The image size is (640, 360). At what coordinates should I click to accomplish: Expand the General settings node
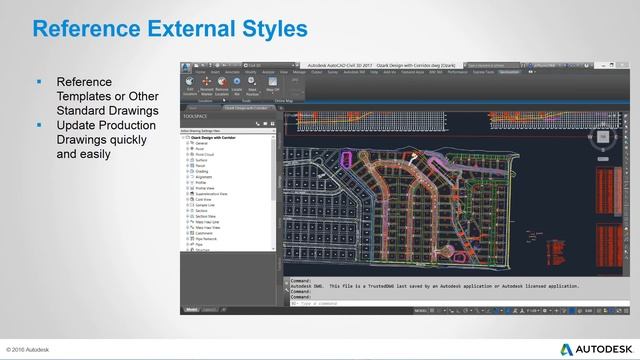(187, 143)
